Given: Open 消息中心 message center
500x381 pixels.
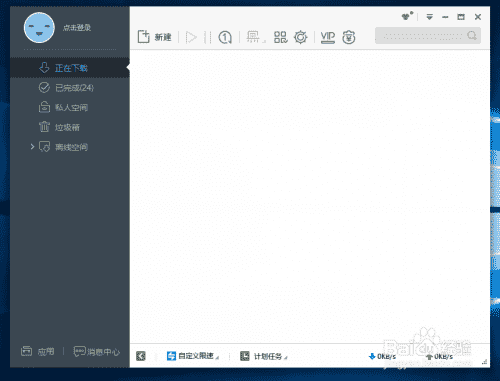Looking at the screenshot, I should 97,352.
